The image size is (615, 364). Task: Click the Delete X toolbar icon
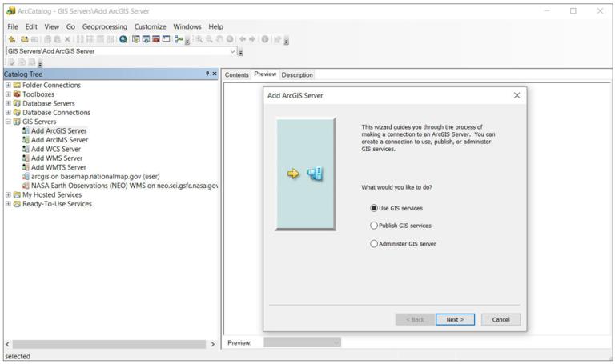(67, 39)
